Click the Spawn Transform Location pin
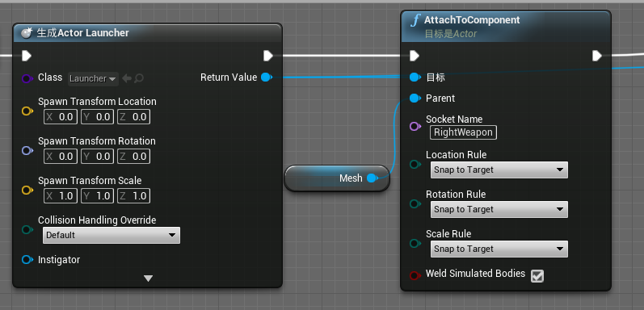 [27, 111]
